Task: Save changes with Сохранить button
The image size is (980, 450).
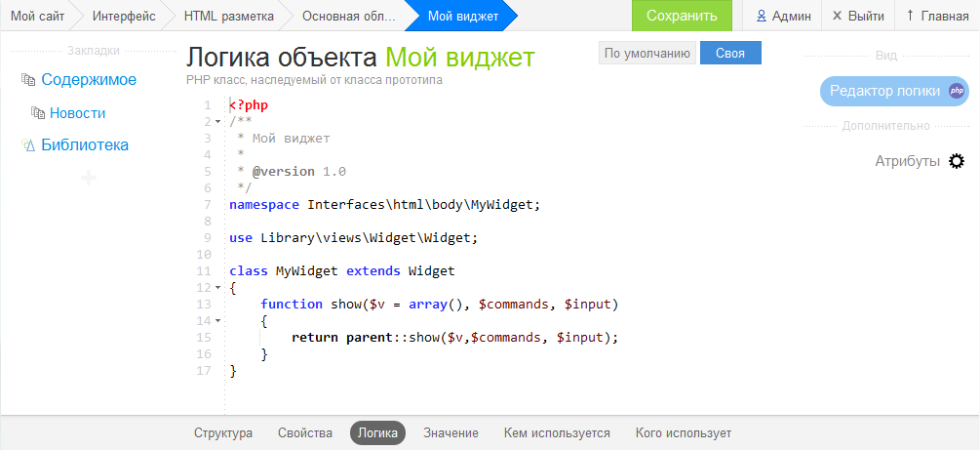Action: (x=682, y=16)
